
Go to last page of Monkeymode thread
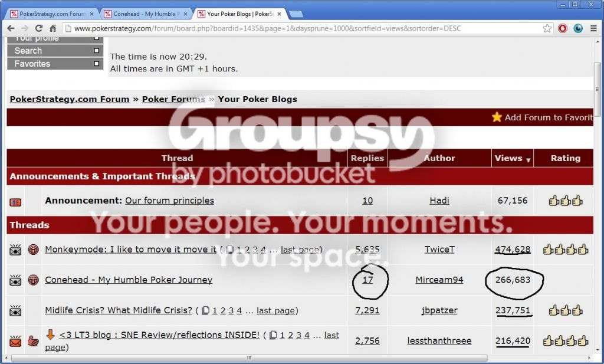300,249
